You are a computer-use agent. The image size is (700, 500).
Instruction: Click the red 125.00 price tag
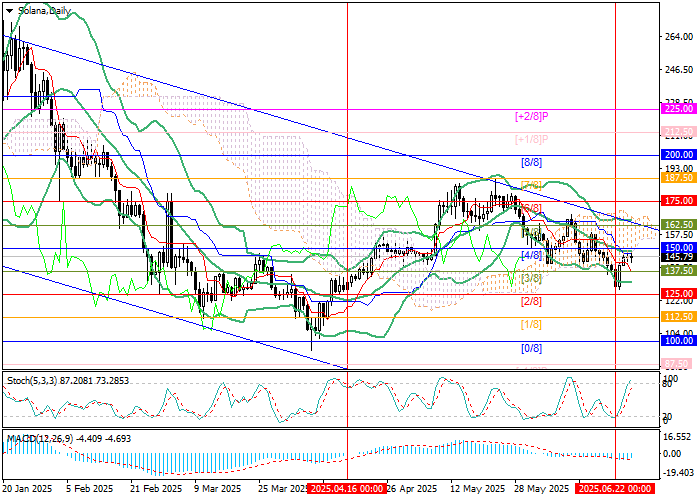click(x=679, y=294)
